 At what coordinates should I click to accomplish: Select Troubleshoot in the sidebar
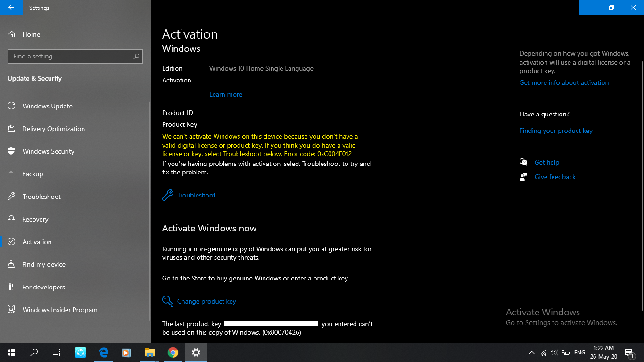point(75,197)
